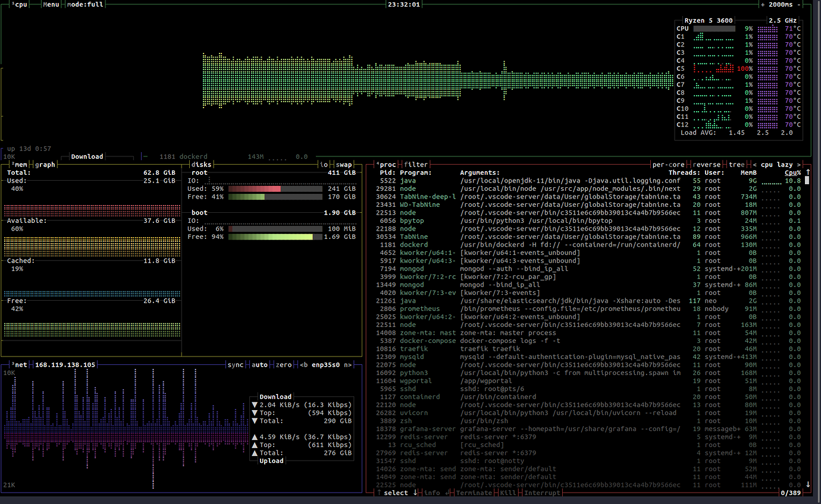
Task: Click the down arrow beside select
Action: click(x=415, y=493)
